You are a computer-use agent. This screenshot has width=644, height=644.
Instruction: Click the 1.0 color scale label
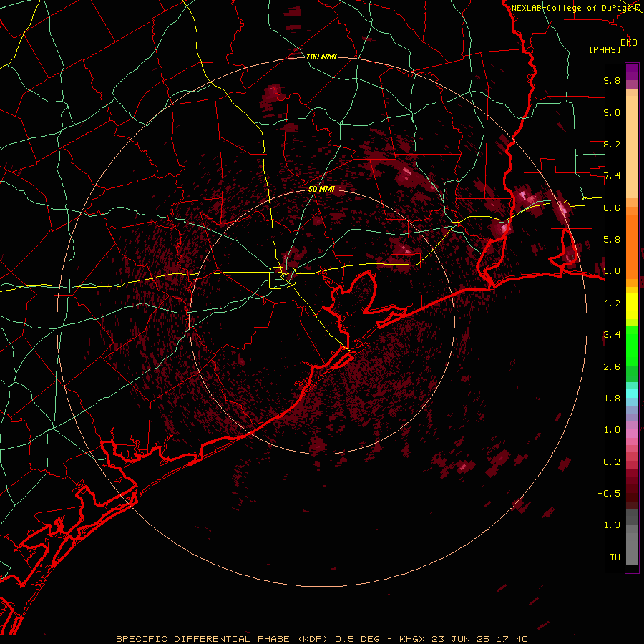pyautogui.click(x=612, y=430)
